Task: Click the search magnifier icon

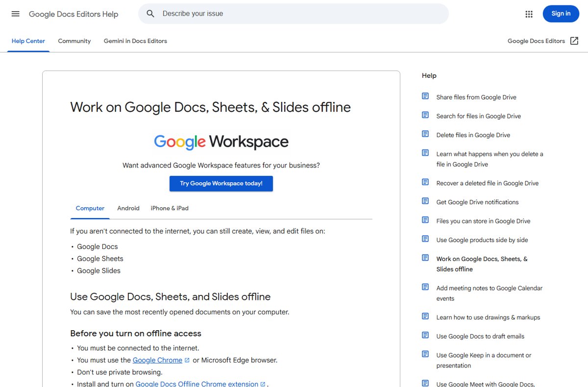Action: [150, 14]
